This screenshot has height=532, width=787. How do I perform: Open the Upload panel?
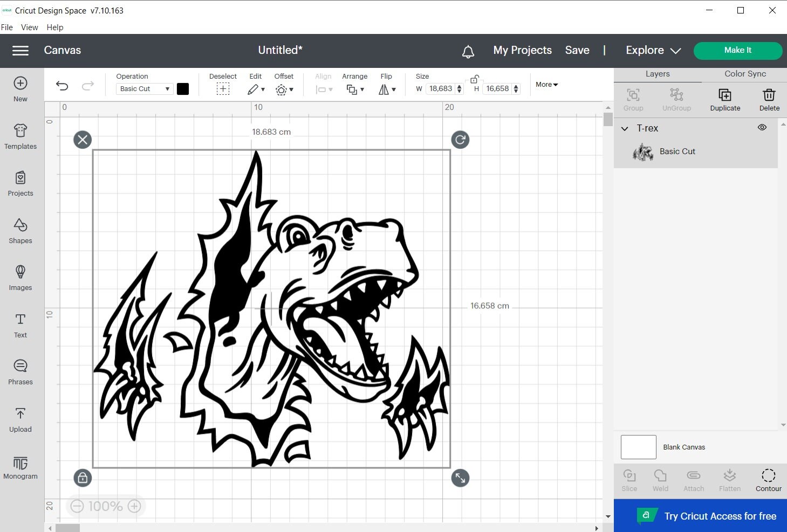pos(20,420)
